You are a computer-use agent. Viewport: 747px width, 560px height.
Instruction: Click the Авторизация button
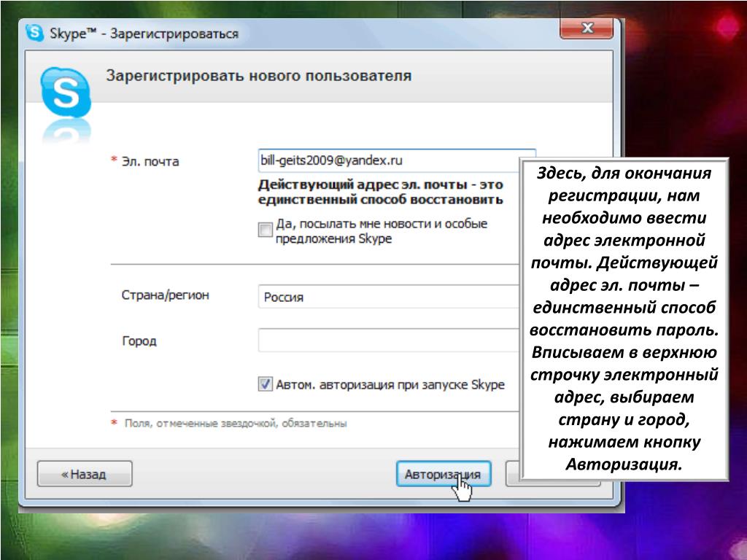(x=443, y=474)
